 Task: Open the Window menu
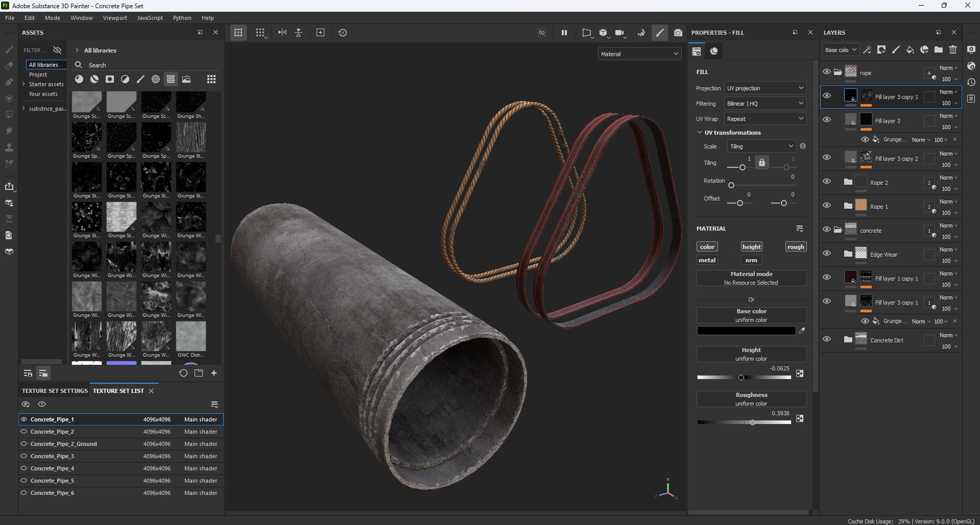(x=82, y=18)
